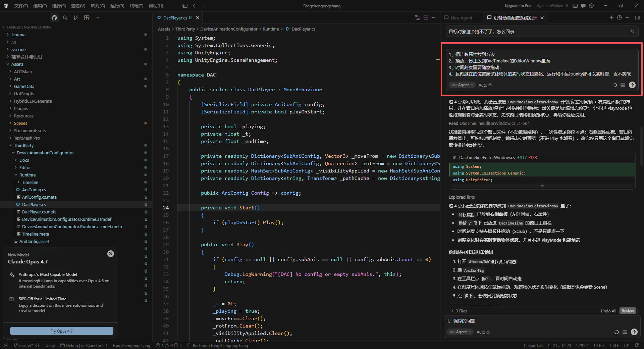Navigate forward with the right arrow
Screen dimensions: 644x349
coord(203,6)
